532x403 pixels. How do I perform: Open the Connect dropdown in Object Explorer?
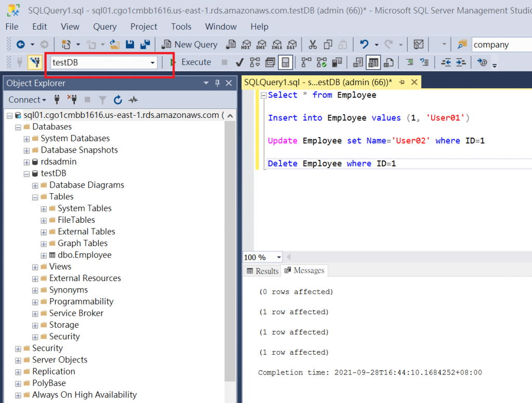[27, 100]
